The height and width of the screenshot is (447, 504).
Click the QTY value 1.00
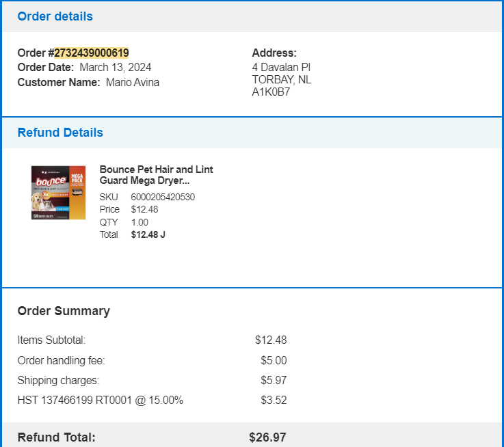click(x=140, y=222)
